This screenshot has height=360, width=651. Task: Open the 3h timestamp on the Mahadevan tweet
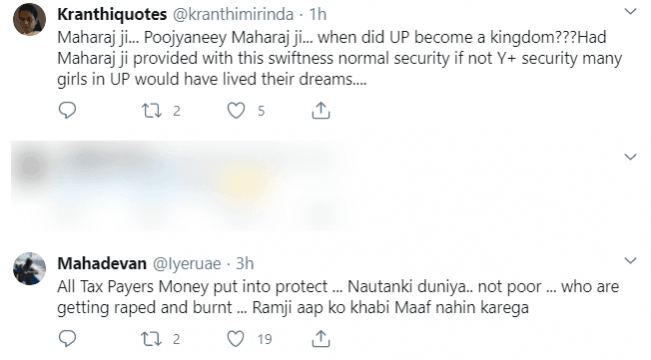pos(245,263)
